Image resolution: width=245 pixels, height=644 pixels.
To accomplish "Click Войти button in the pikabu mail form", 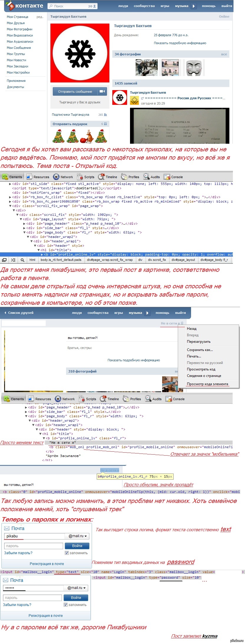I will (x=77, y=546).
